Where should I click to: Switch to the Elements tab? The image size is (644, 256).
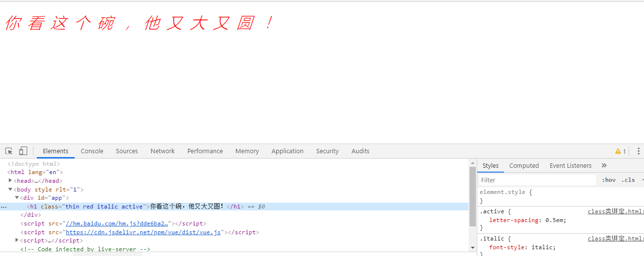[56, 151]
